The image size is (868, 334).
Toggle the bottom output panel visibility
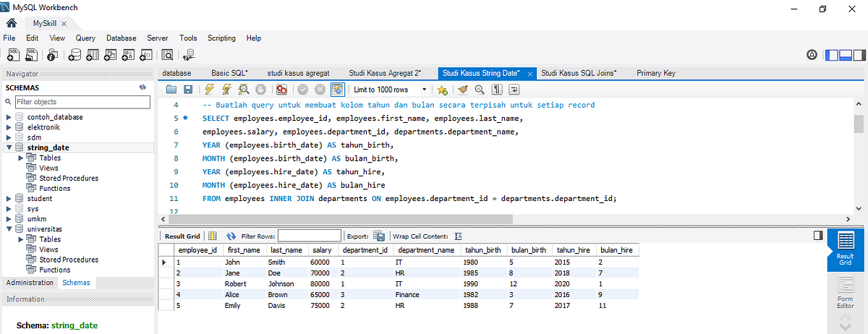click(x=846, y=54)
